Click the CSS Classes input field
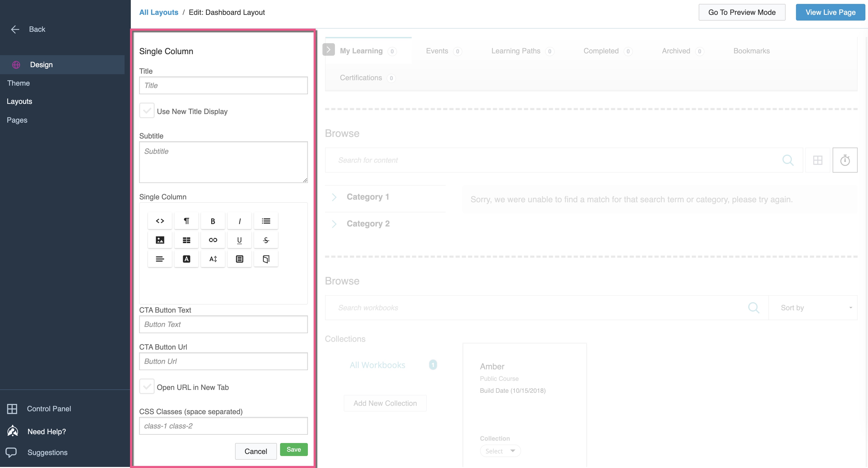868x468 pixels. [x=223, y=426]
